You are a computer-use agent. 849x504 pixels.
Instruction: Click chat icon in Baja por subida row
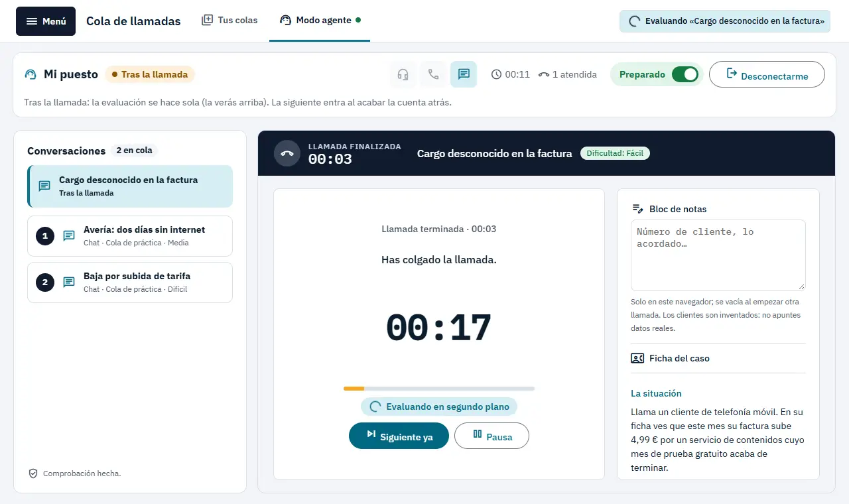(69, 283)
